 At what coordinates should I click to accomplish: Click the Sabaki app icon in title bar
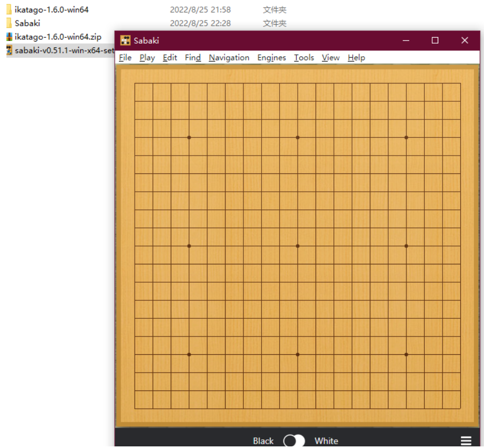(x=125, y=40)
